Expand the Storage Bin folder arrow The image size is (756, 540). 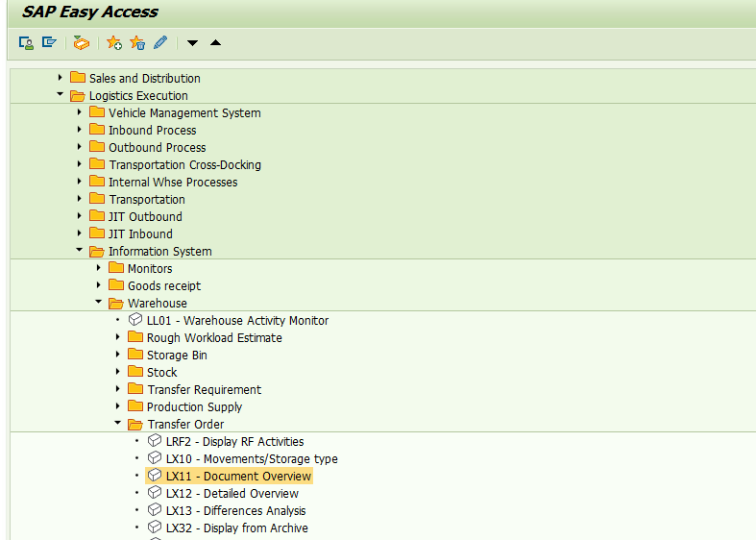[x=118, y=355]
